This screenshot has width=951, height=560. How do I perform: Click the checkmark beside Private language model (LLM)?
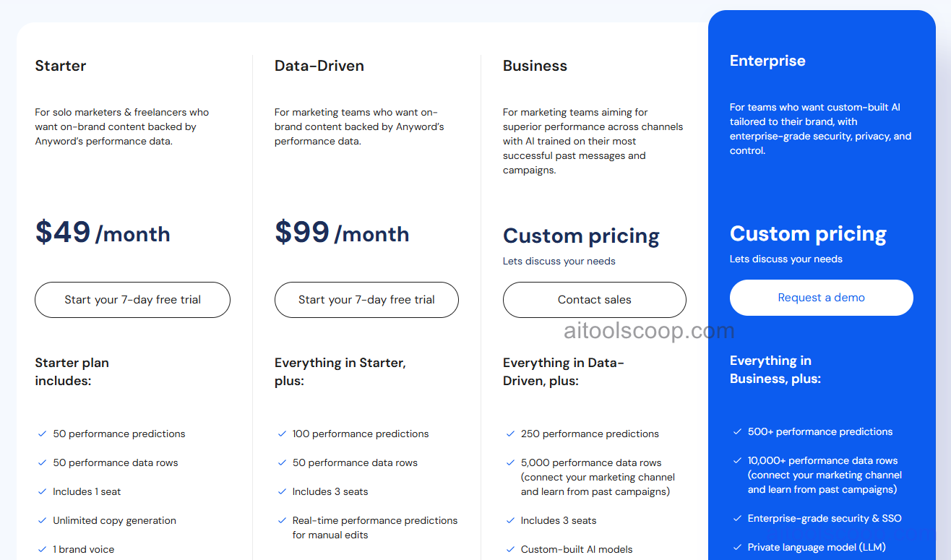coord(738,547)
